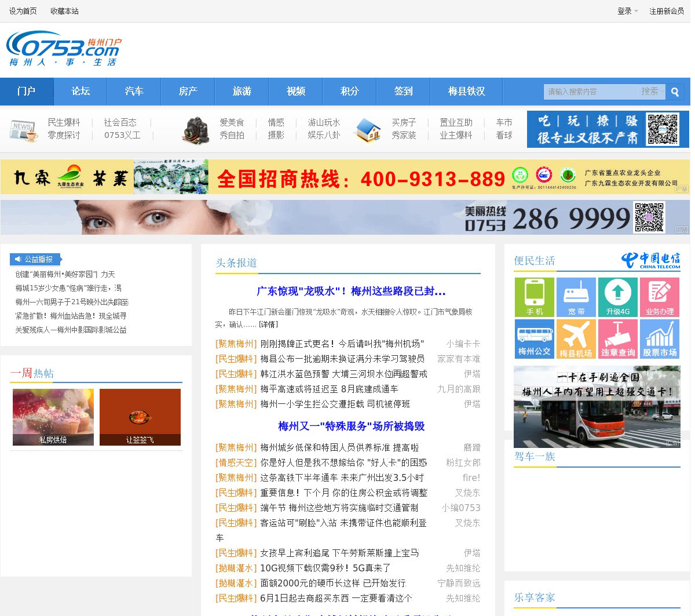Open headline 广东惊现"龙吸水"
The image size is (695, 616).
[351, 291]
